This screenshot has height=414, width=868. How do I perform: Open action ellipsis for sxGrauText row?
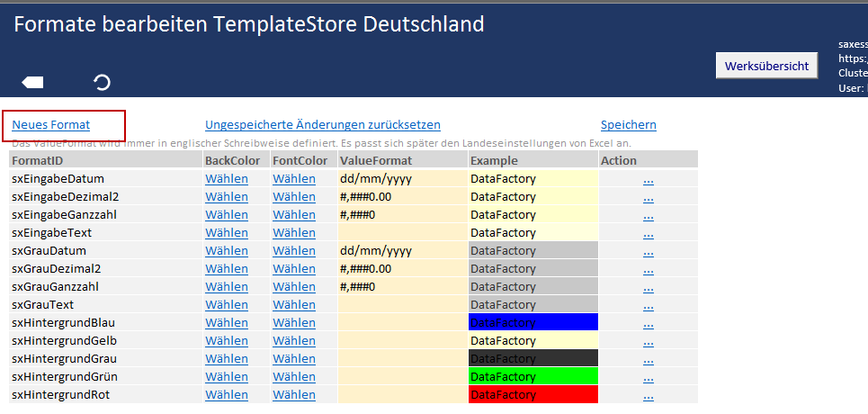[648, 304]
